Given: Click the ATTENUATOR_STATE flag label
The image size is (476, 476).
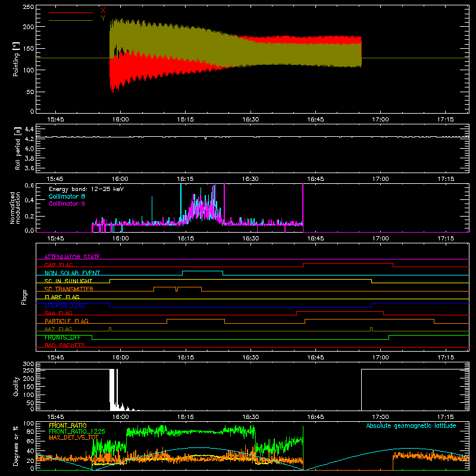Looking at the screenshot, I should 72,257.
